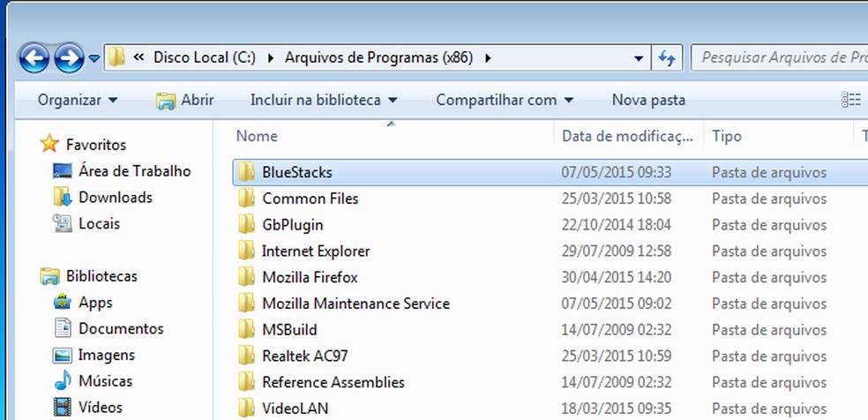
Task: Open the Músicas library
Action: click(105, 381)
